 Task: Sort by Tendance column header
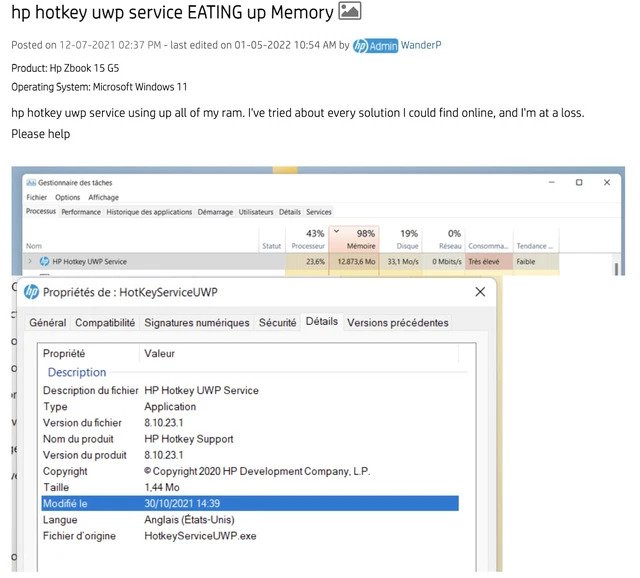(x=534, y=246)
